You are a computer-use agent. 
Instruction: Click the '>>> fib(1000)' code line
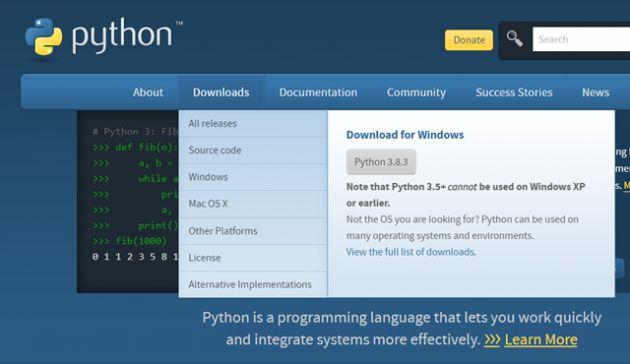[x=129, y=241]
